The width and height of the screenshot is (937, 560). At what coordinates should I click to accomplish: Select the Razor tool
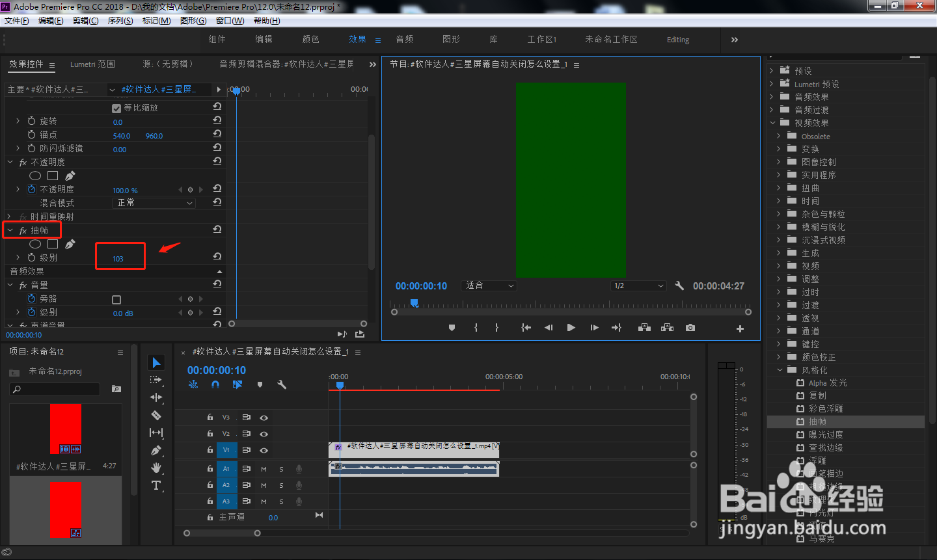156,415
